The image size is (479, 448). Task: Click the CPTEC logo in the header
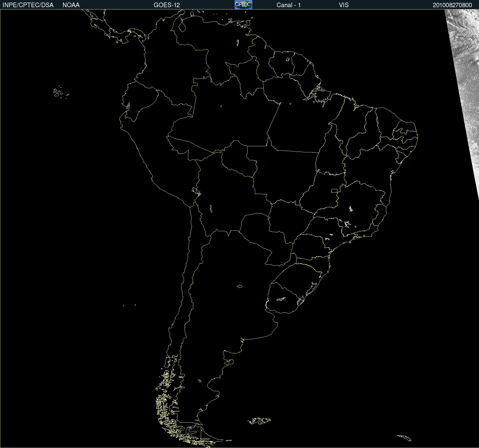[243, 5]
